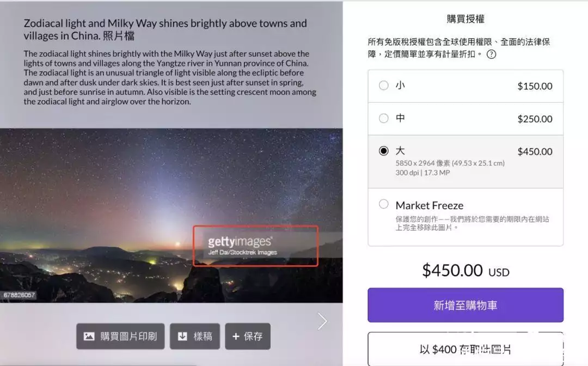Select the 小 size radio button

[x=384, y=86]
